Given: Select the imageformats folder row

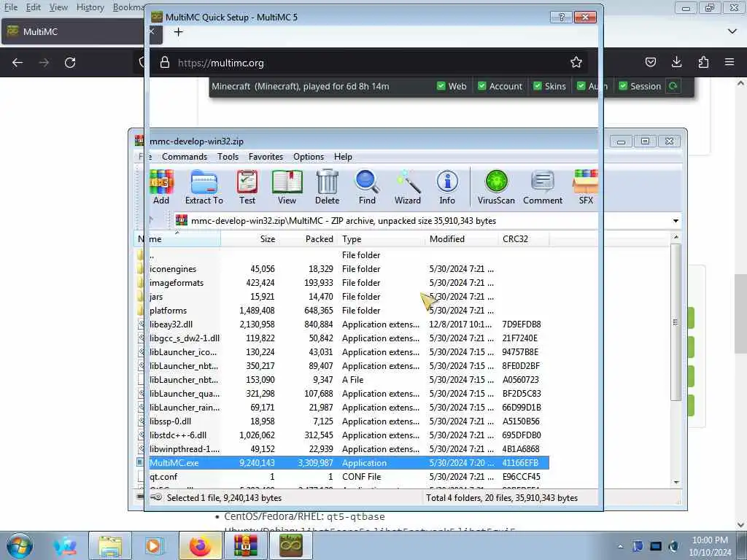Looking at the screenshot, I should [342, 283].
